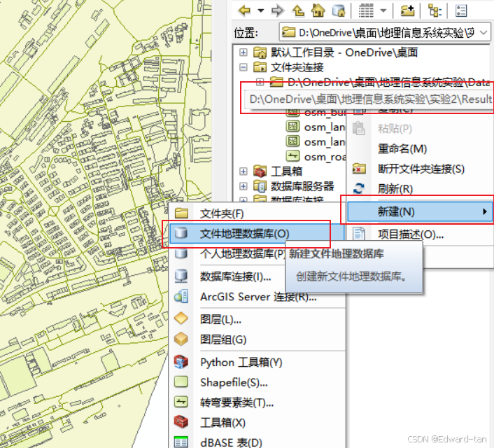This screenshot has width=494, height=448.
Task: Click the 图层(L)... diamond icon
Action: (x=181, y=318)
